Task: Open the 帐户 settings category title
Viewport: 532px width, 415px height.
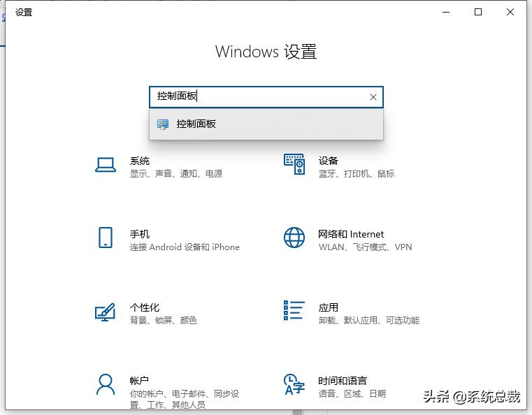Action: coord(139,381)
